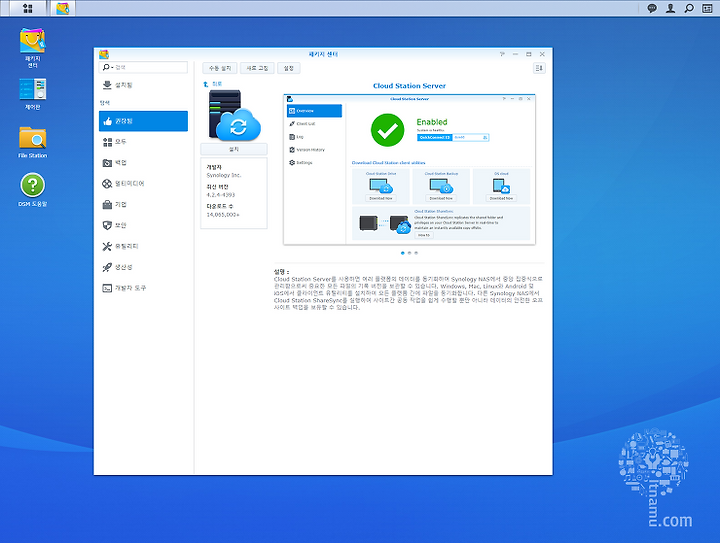
Task: Click the Cloud Station Server package icon
Action: click(234, 115)
